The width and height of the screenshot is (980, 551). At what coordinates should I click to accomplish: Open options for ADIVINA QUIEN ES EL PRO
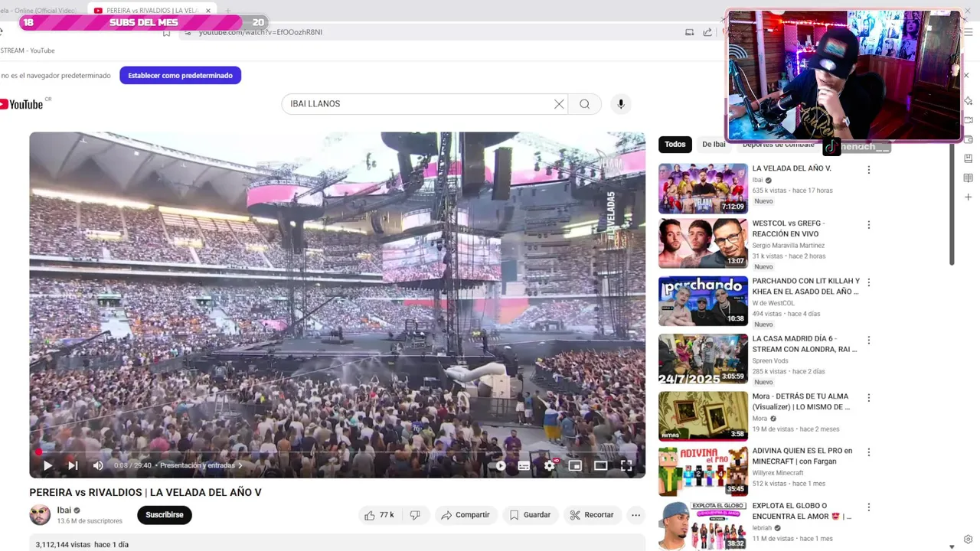pyautogui.click(x=868, y=452)
